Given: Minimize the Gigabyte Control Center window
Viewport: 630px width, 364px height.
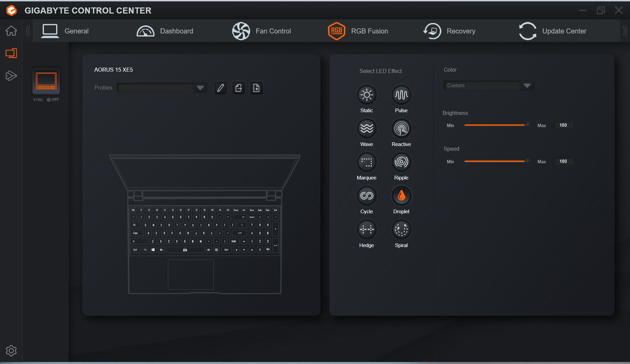Looking at the screenshot, I should tap(583, 10).
